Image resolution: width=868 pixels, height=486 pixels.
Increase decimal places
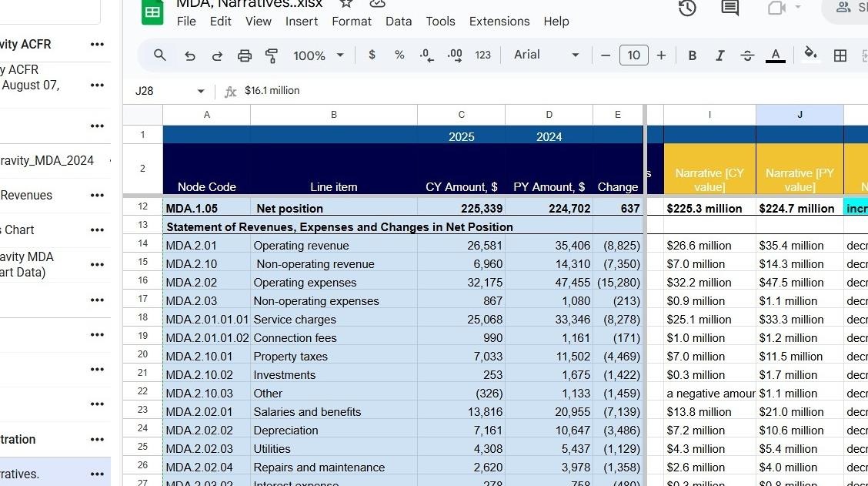point(455,55)
